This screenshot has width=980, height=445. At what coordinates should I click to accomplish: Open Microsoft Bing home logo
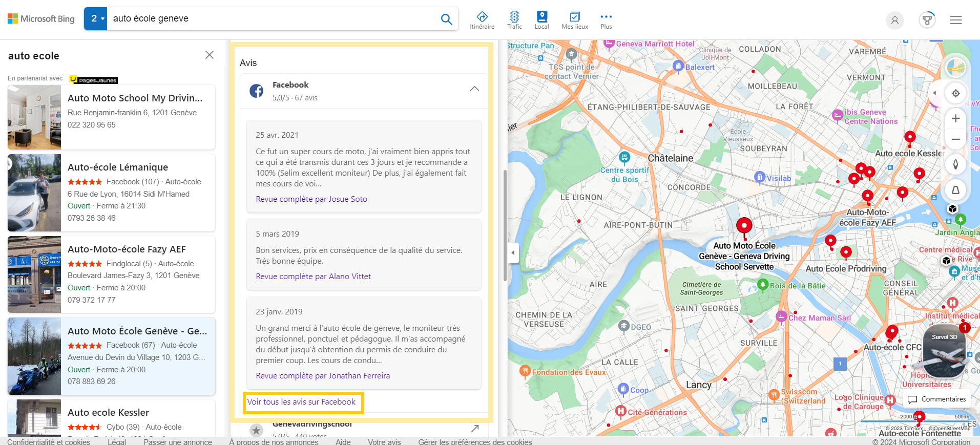[41, 19]
